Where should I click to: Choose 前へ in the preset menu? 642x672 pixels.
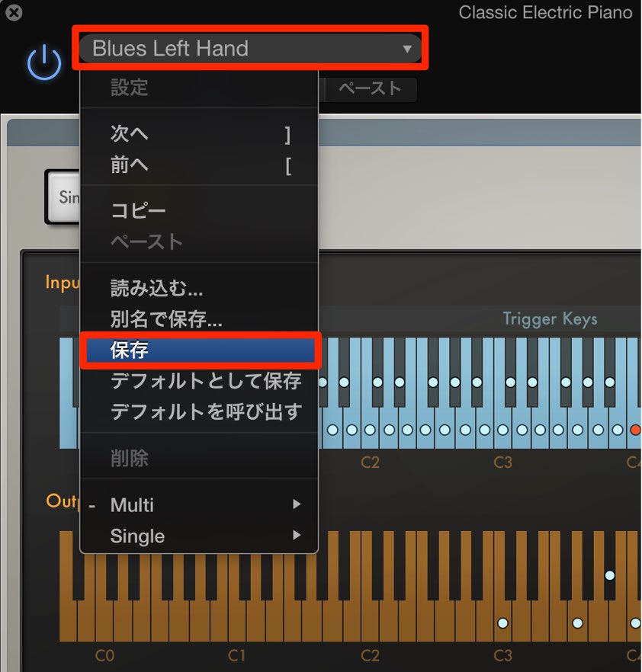click(200, 165)
